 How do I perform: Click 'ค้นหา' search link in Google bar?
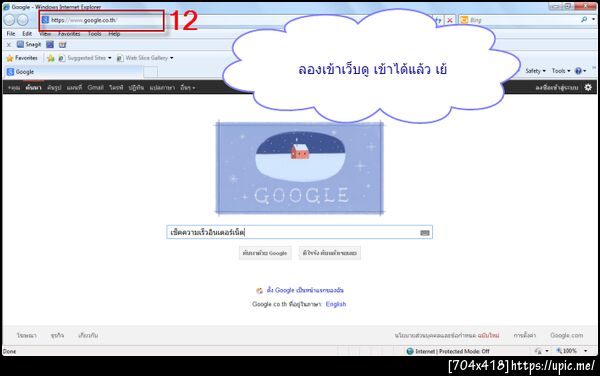pos(33,88)
